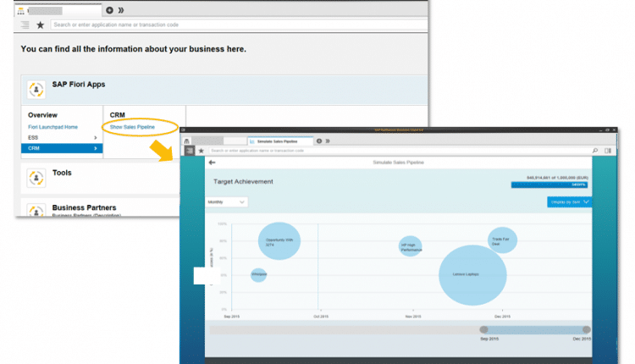Toggle the side panel layout icon

click(608, 151)
